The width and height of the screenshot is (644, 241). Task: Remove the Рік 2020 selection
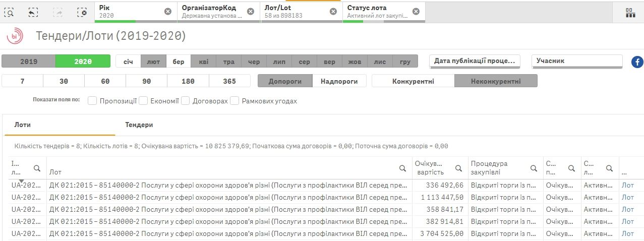[168, 12]
